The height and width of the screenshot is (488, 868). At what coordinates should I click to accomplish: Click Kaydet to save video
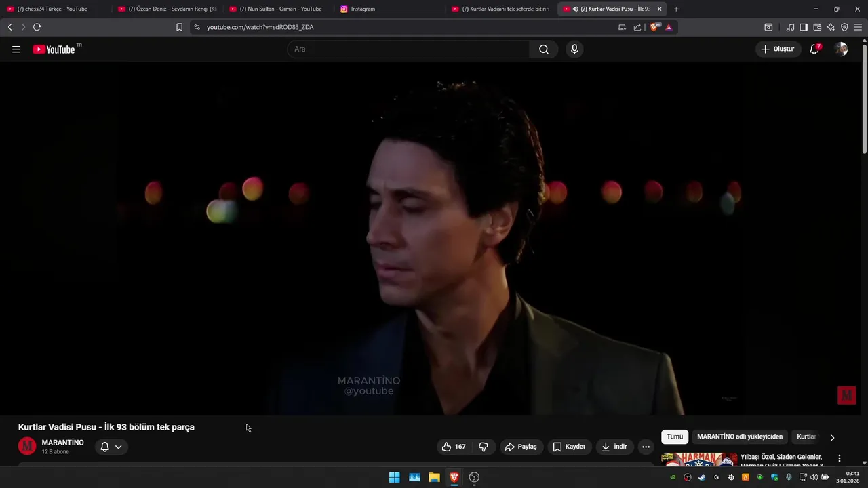point(569,447)
